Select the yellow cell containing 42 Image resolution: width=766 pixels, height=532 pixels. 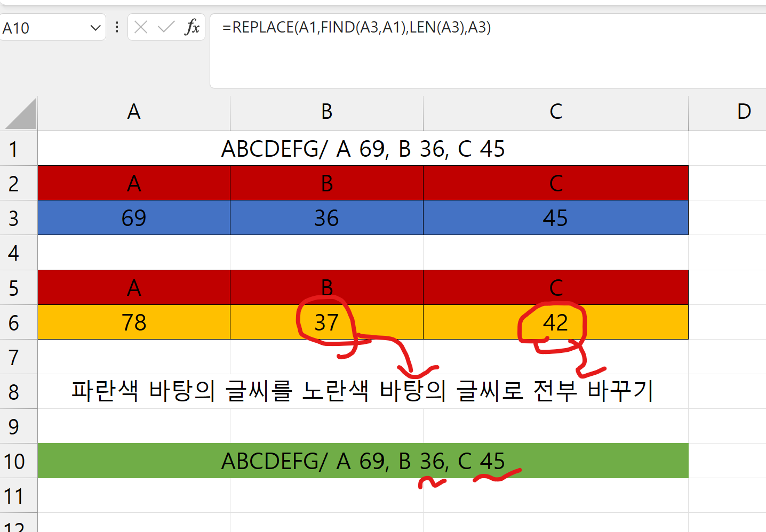[x=555, y=323]
